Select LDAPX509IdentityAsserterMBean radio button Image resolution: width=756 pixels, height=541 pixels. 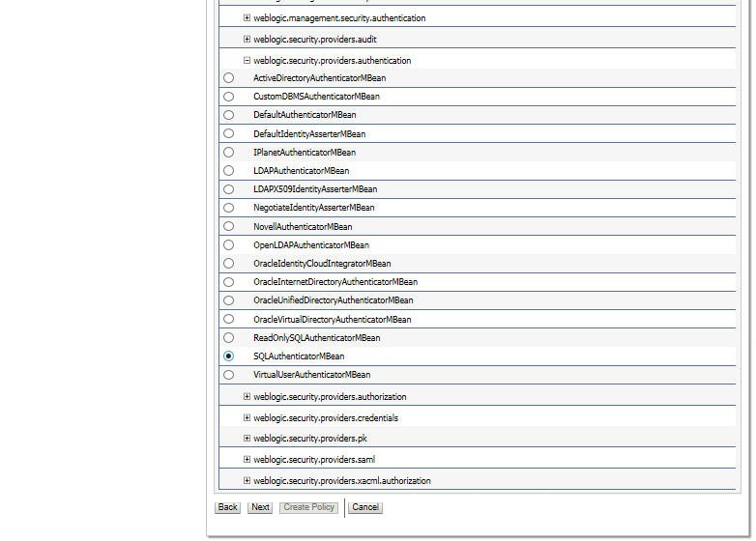(228, 189)
